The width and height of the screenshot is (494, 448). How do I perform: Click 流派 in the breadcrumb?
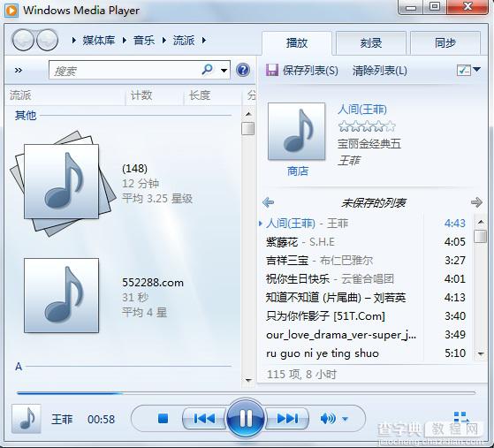pyautogui.click(x=184, y=41)
